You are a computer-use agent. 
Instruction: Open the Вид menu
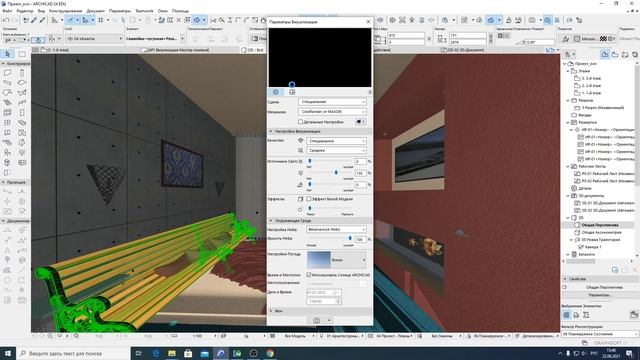point(41,11)
